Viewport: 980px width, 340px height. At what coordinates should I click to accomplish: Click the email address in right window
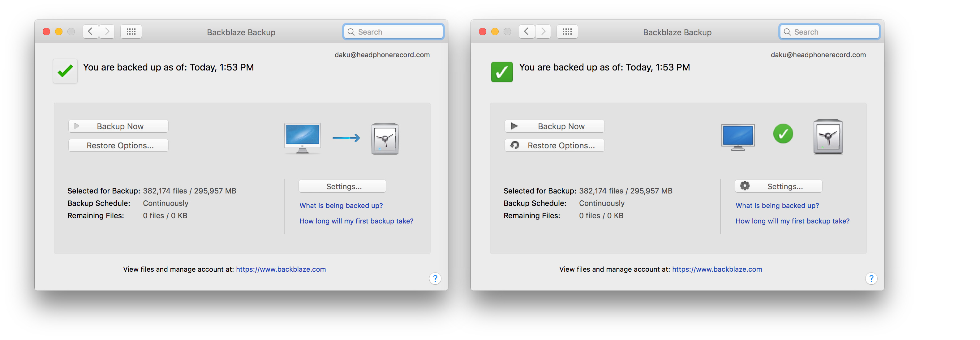click(818, 55)
